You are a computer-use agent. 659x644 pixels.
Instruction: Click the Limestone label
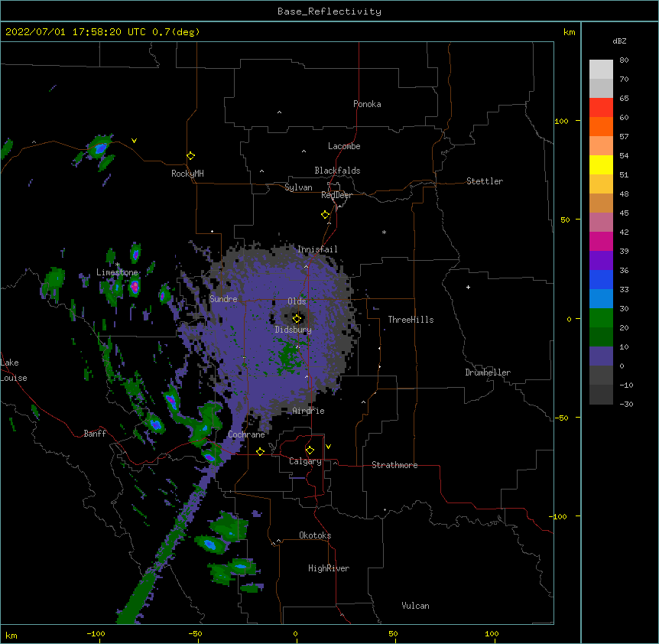(x=117, y=272)
